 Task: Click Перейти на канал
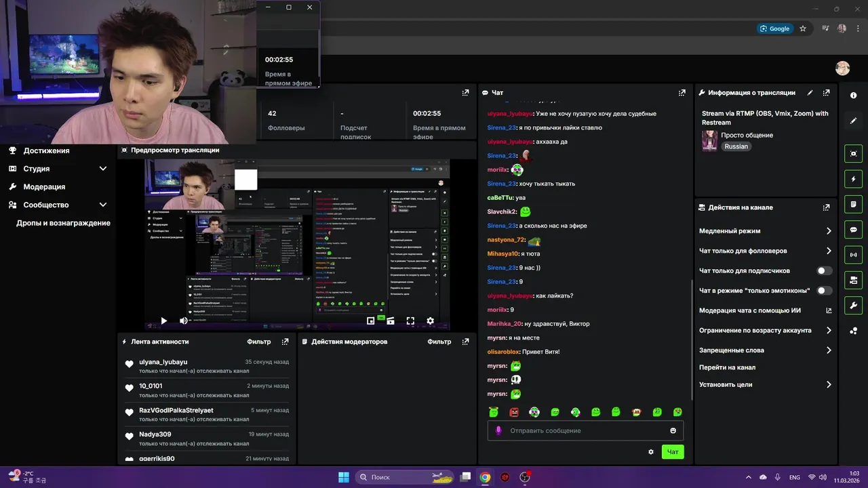click(x=727, y=367)
